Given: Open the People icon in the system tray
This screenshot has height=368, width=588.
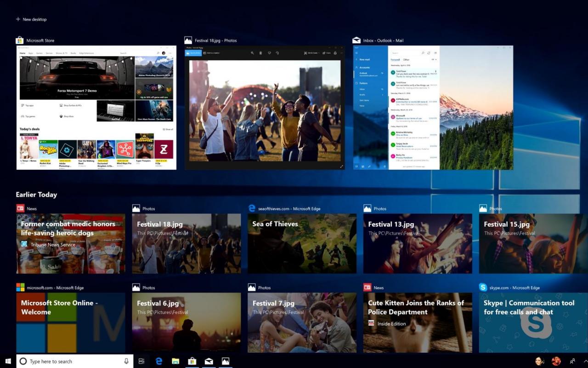Looking at the screenshot, I should (572, 361).
